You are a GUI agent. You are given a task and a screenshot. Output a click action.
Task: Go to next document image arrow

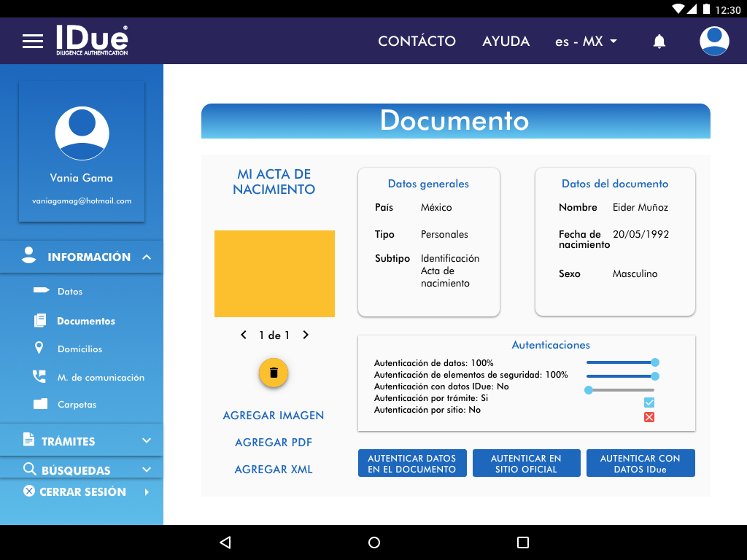(306, 335)
